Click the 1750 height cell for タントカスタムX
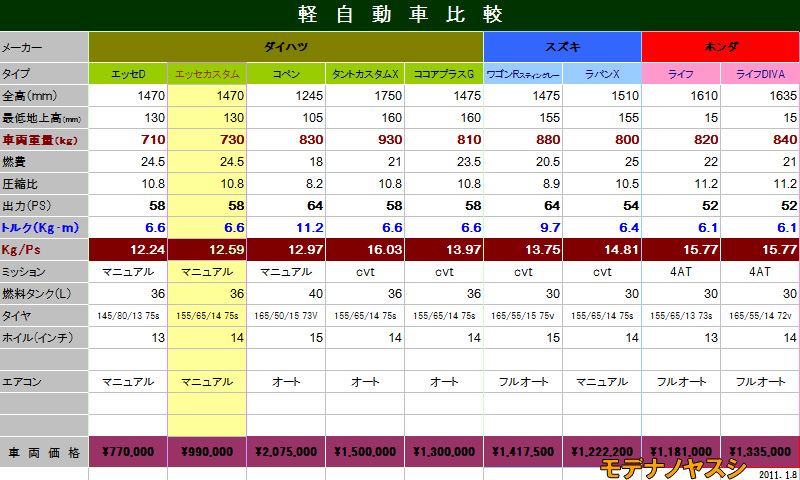Image resolution: width=800 pixels, height=480 pixels. (x=365, y=96)
